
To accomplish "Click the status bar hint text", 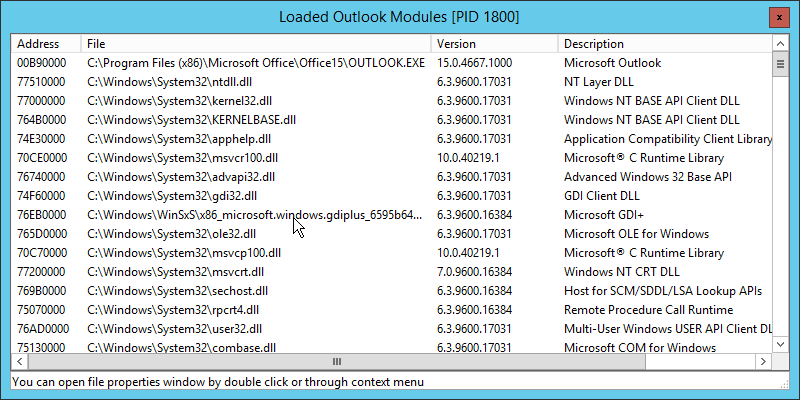I will click(218, 382).
